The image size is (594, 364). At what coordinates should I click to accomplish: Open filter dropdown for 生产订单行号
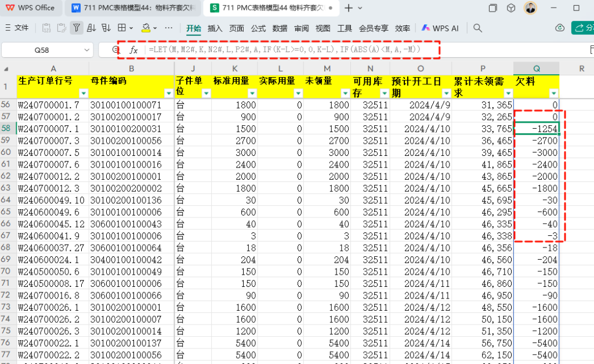point(84,93)
